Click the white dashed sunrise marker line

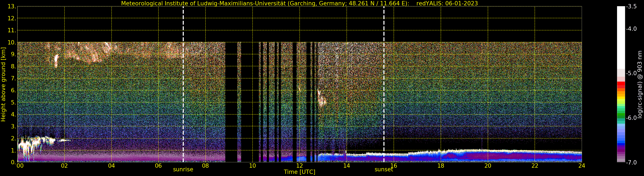[x=183, y=84]
